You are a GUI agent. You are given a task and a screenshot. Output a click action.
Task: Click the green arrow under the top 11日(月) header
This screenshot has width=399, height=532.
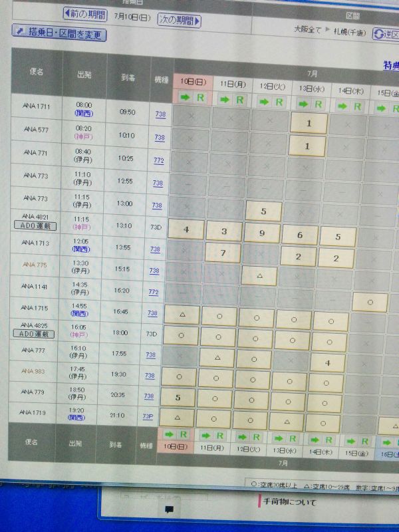225,99
